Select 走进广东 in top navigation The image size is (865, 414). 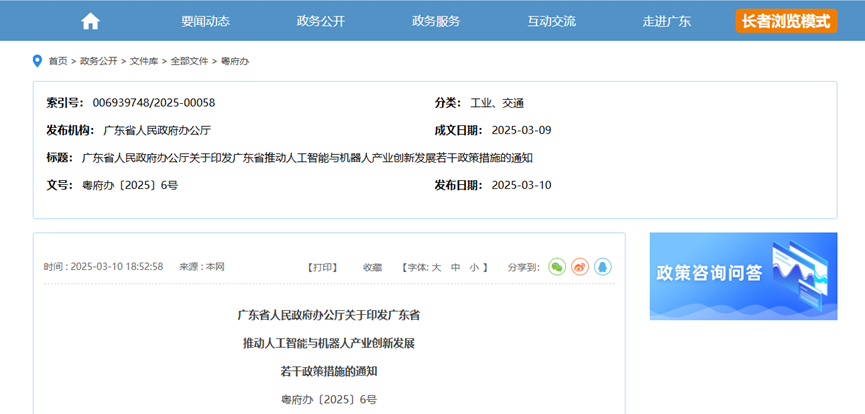point(666,21)
